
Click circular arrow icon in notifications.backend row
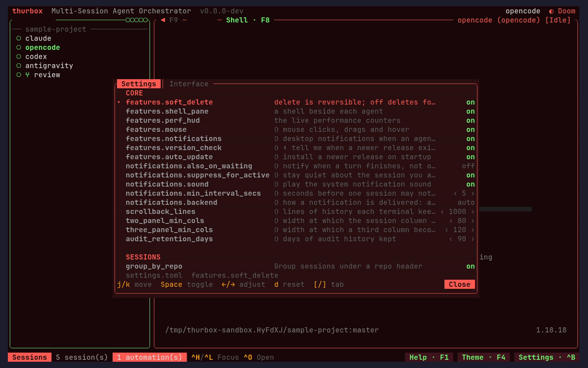[276, 202]
